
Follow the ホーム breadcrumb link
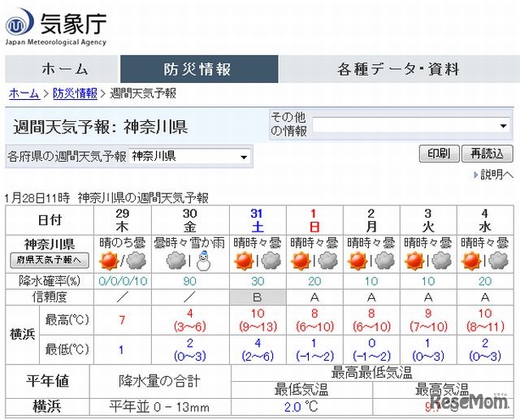(x=24, y=93)
